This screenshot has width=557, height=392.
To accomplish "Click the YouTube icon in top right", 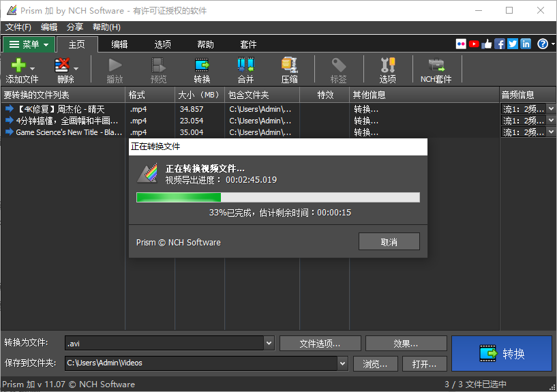I will point(474,44).
